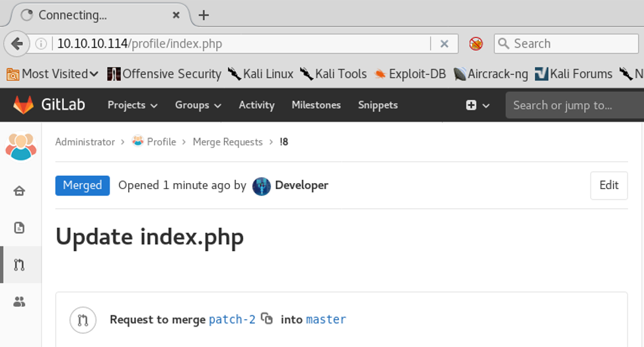The width and height of the screenshot is (644, 347).
Task: Stop loading the page with X
Action: pyautogui.click(x=445, y=44)
